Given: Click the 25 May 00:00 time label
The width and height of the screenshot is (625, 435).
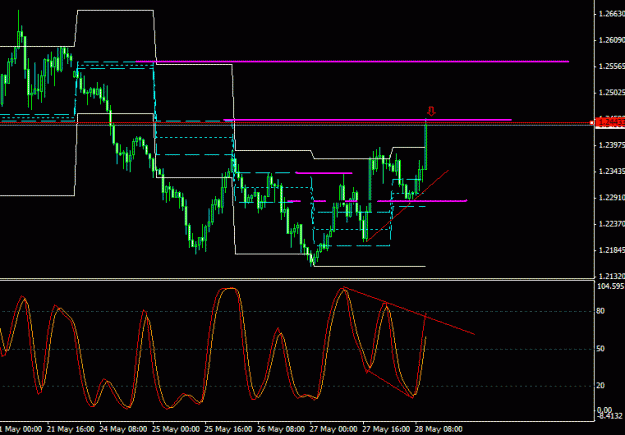Looking at the screenshot, I should tap(177, 429).
